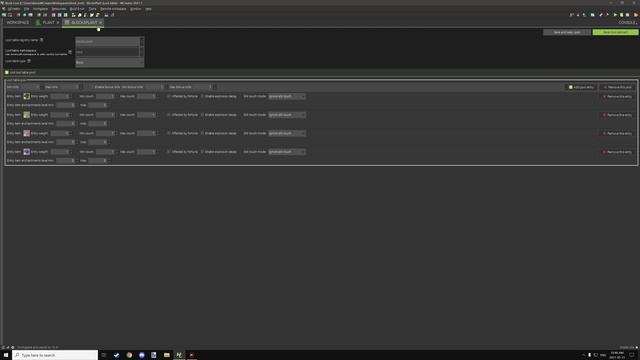Open the Windows Start menu

(x=6, y=355)
